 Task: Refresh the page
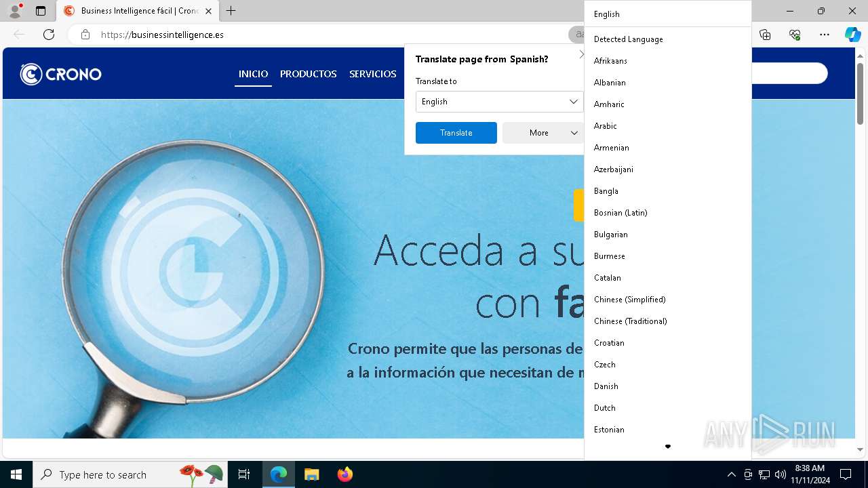pos(49,35)
